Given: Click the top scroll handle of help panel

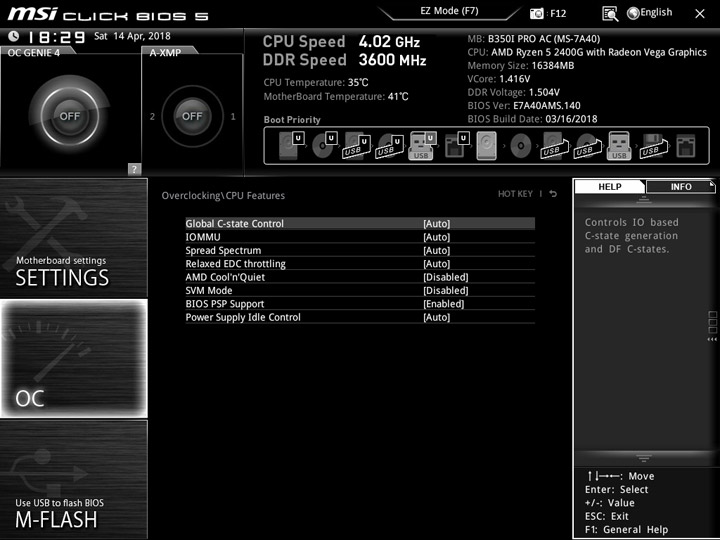Looking at the screenshot, I should pyautogui.click(x=644, y=199).
